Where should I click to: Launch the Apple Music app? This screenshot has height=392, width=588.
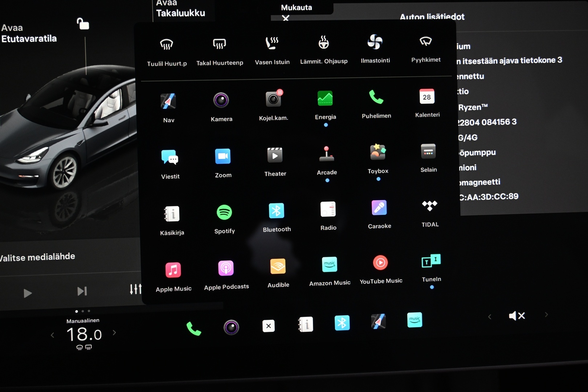point(173,277)
